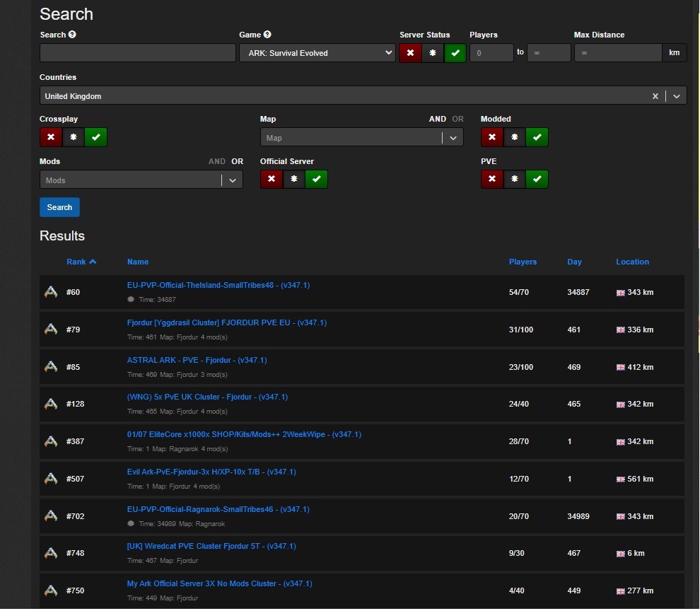Set PVE filter to any (asterisk)
This screenshot has width=700, height=611.
click(514, 179)
